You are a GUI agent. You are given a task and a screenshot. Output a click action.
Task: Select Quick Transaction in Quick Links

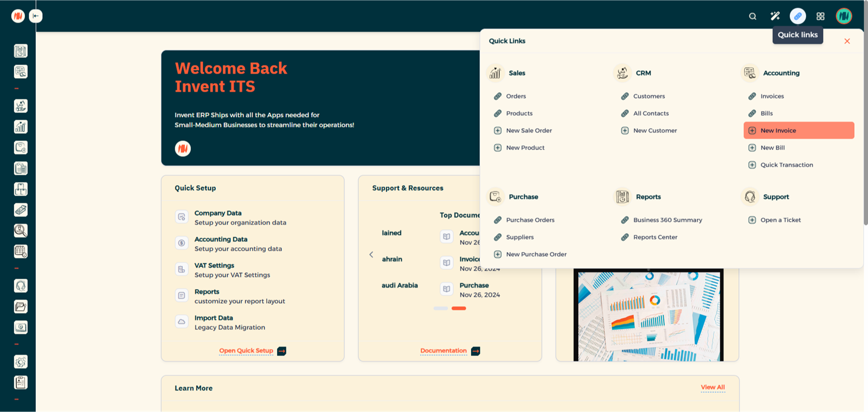pos(786,165)
